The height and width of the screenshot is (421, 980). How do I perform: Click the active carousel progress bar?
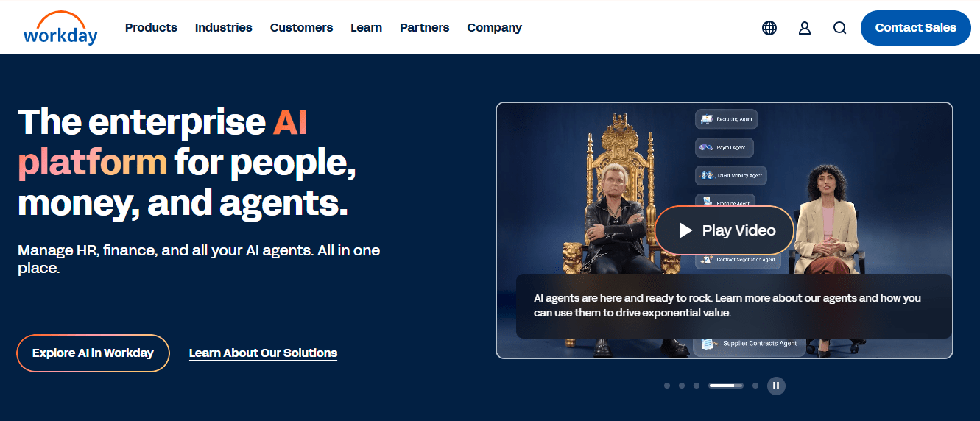pyautogui.click(x=726, y=386)
